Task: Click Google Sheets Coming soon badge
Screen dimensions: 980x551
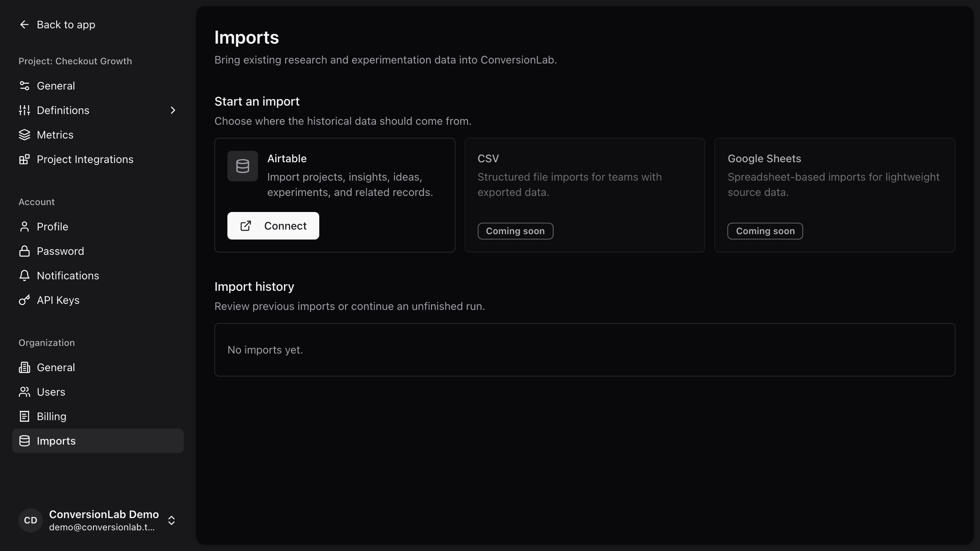Action: 765,231
